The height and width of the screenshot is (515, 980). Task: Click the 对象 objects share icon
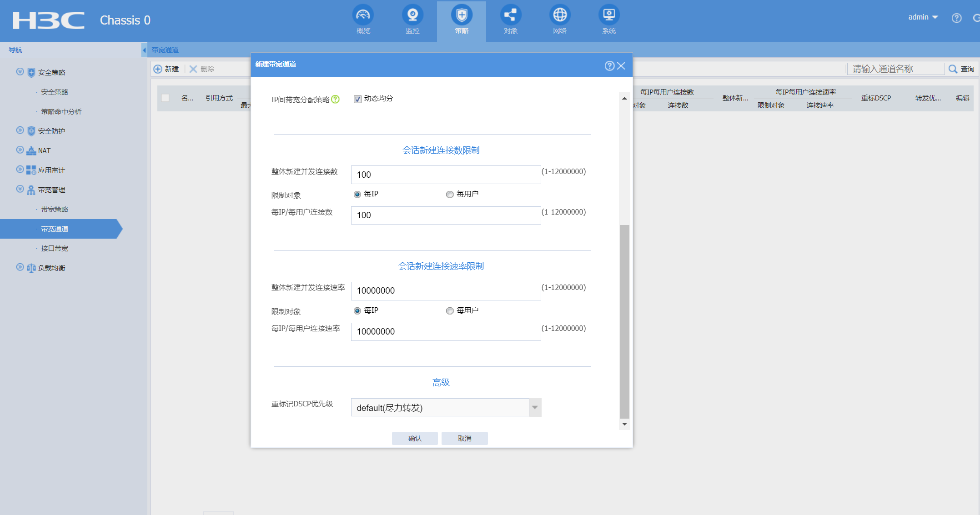[x=510, y=15]
